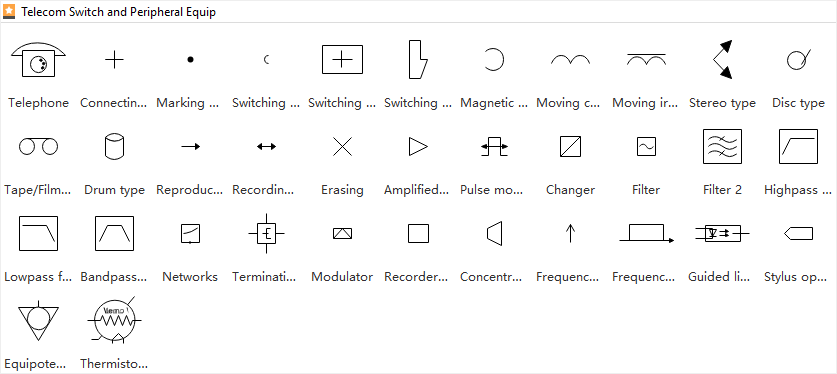Choose the Moving c... double-arc symbol

[x=570, y=59]
